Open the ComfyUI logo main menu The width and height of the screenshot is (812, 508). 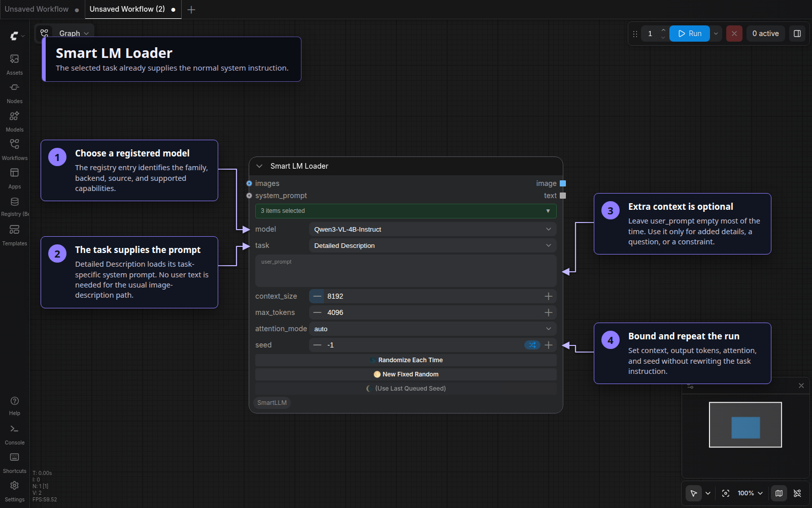click(x=17, y=36)
